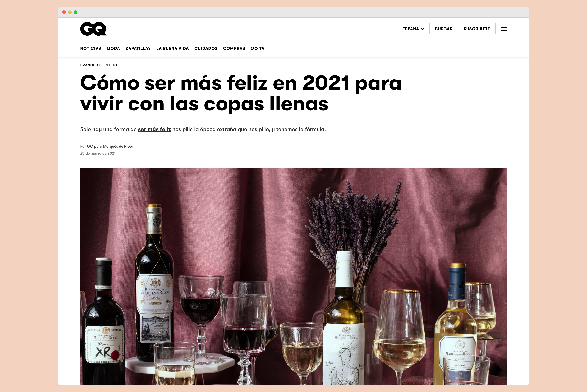The image size is (587, 392).
Task: Open La Buena Vida section
Action: 172,48
